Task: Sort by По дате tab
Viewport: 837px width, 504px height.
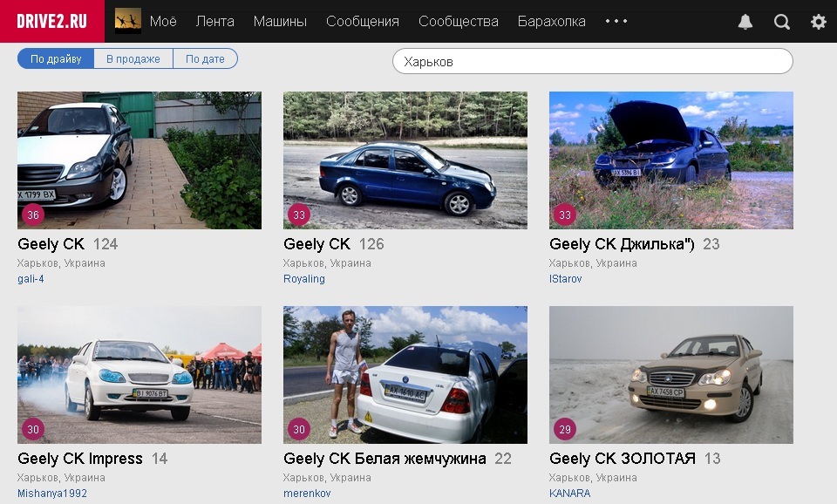Action: click(x=205, y=58)
